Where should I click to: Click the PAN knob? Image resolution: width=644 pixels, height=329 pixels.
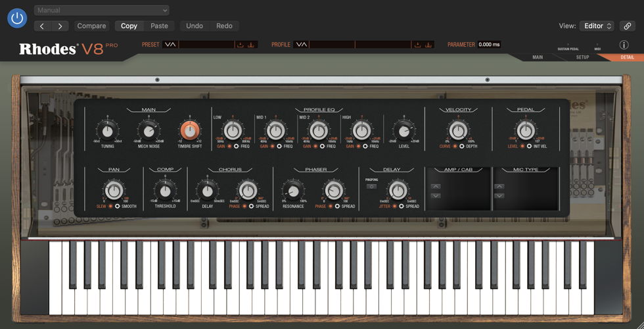point(114,191)
